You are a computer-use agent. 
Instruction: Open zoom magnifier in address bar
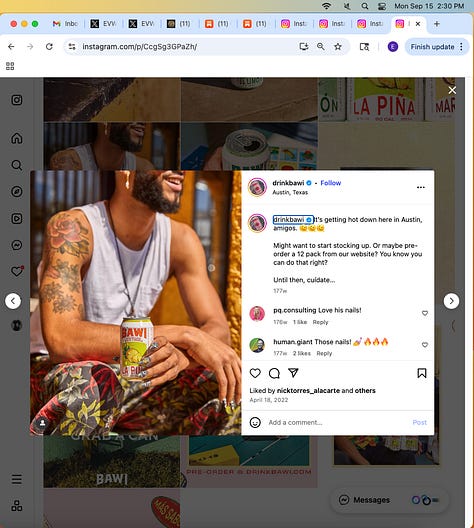[x=321, y=46]
